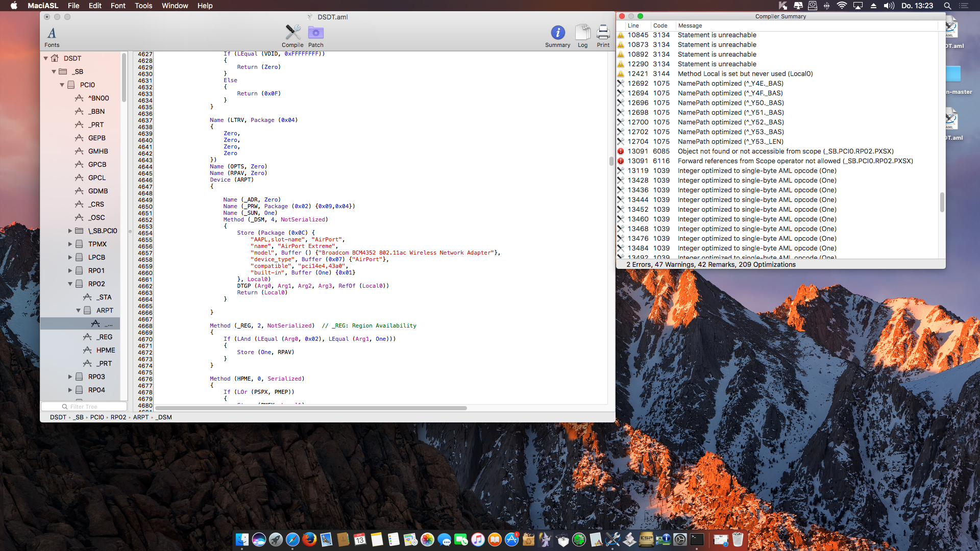Open the Tools menu

pos(143,6)
